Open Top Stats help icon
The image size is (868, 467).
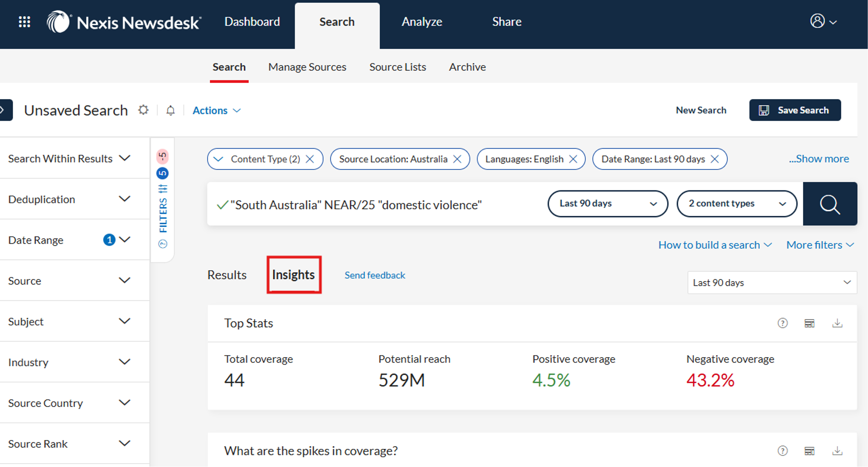tap(782, 323)
